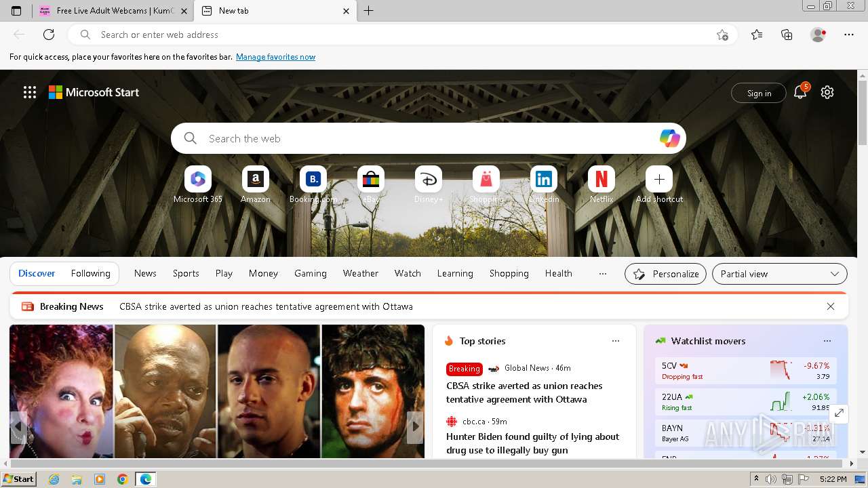The width and height of the screenshot is (868, 488).
Task: Open the 22UA stock row
Action: 745,402
